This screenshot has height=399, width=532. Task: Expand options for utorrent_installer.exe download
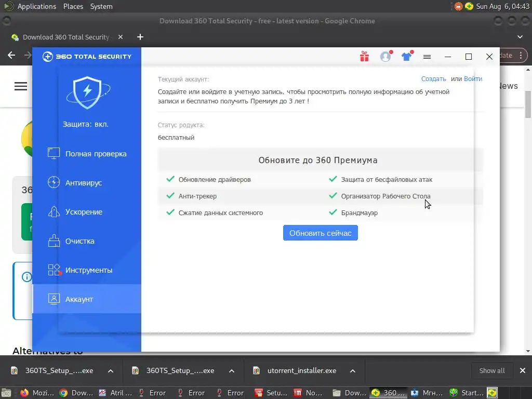[x=353, y=371]
